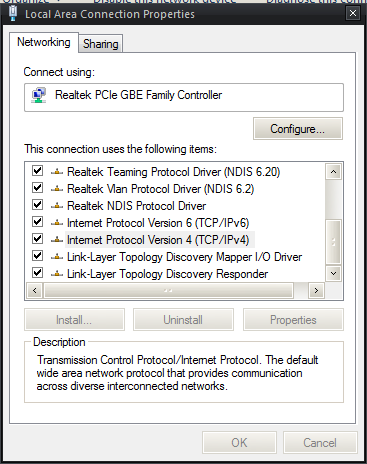Toggle Internet Protocol Version 4 checkbox
Image resolution: width=367 pixels, height=464 pixels.
37,239
